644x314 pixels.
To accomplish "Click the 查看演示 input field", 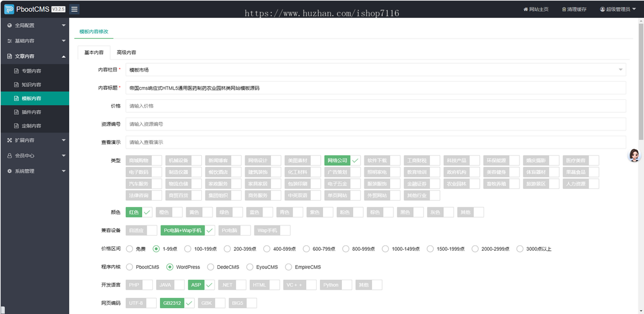I will tap(376, 142).
